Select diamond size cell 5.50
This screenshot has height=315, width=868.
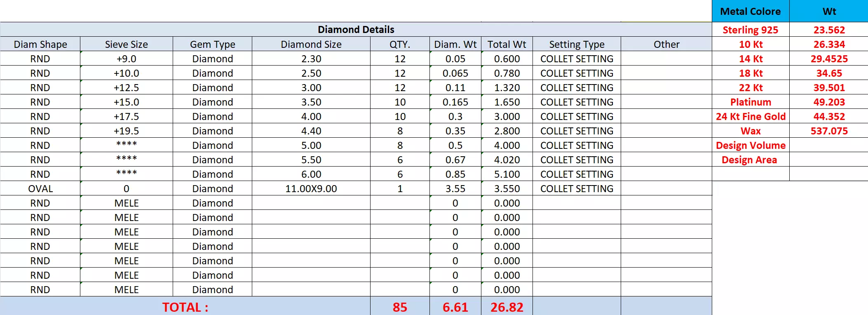click(311, 160)
